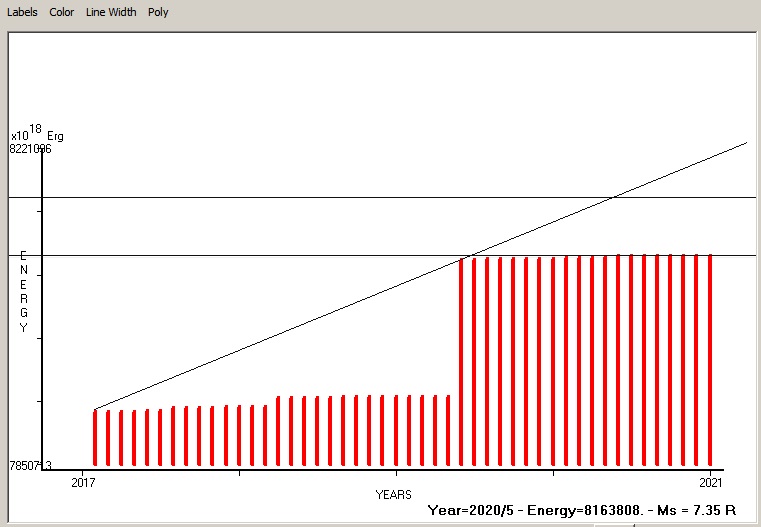Screen dimensions: 761x527
Task: Click the 2021 label on the x-axis
Action: coord(710,483)
